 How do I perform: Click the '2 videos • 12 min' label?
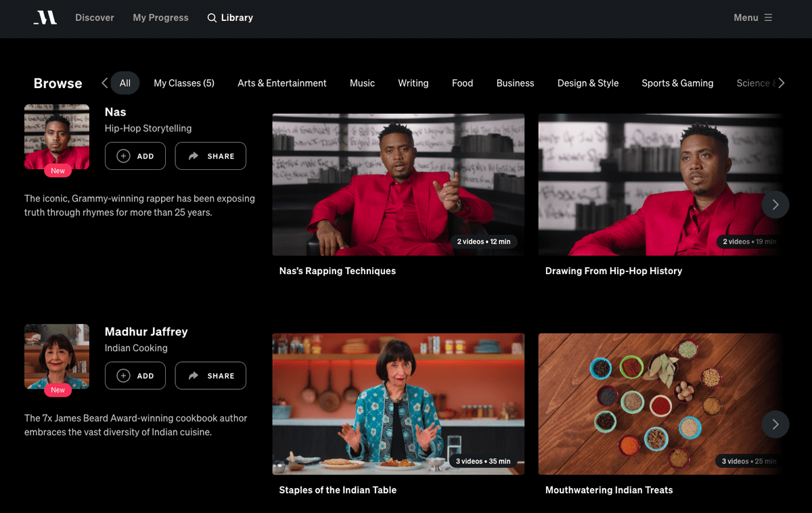click(484, 242)
